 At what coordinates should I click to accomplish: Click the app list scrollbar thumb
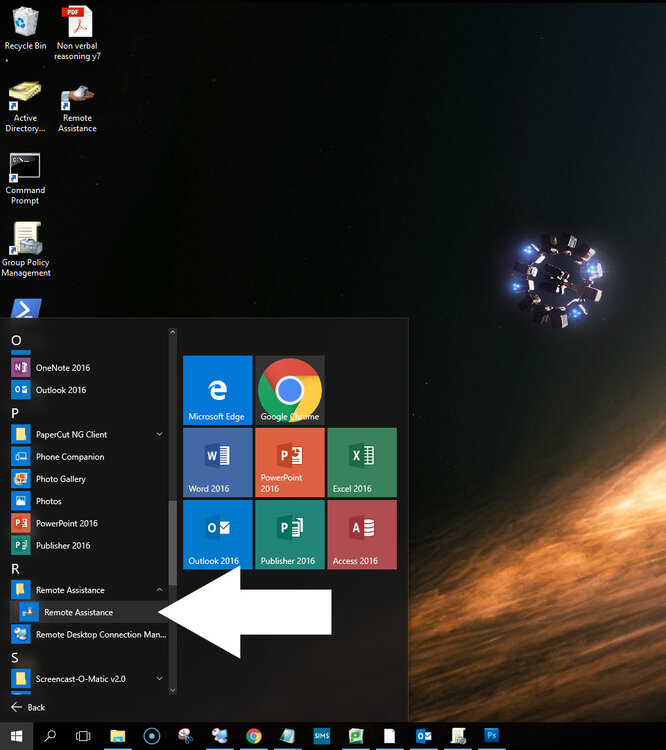click(173, 543)
